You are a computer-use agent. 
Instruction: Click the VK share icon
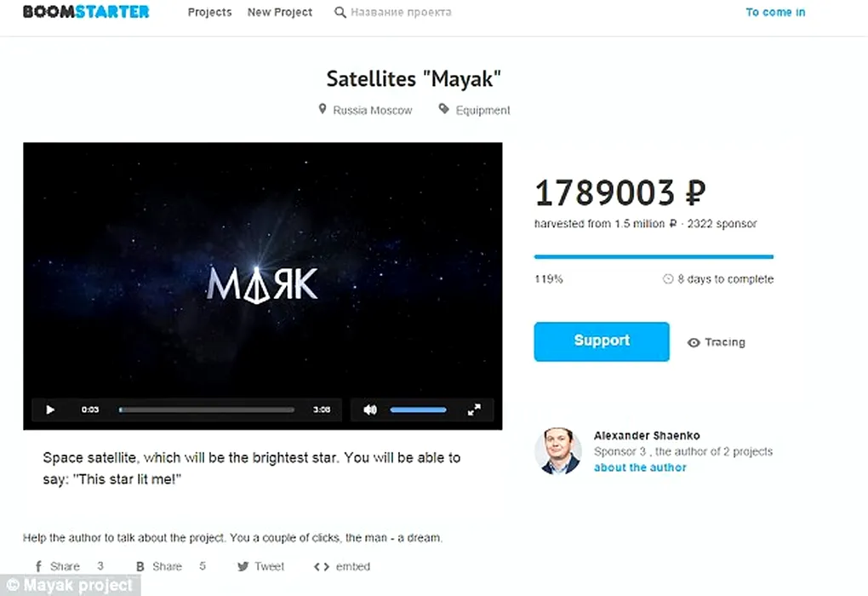[x=140, y=567]
